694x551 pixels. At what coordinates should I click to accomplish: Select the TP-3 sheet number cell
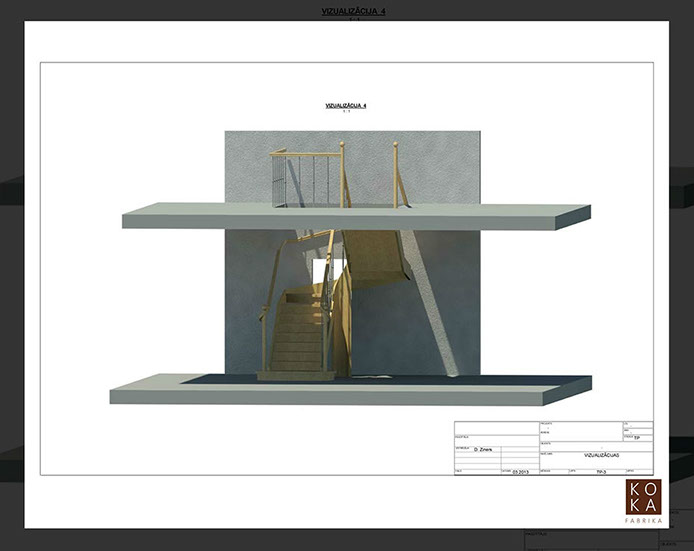tap(601, 470)
